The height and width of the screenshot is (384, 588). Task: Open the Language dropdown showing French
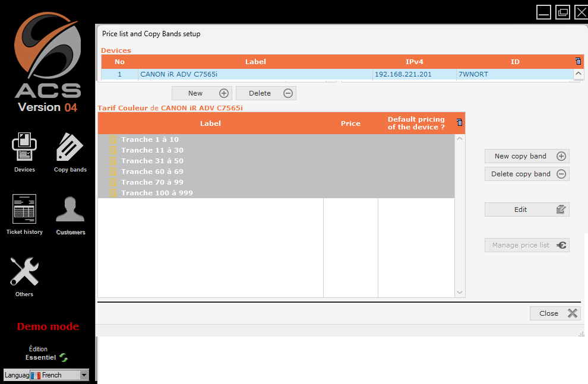(59, 375)
